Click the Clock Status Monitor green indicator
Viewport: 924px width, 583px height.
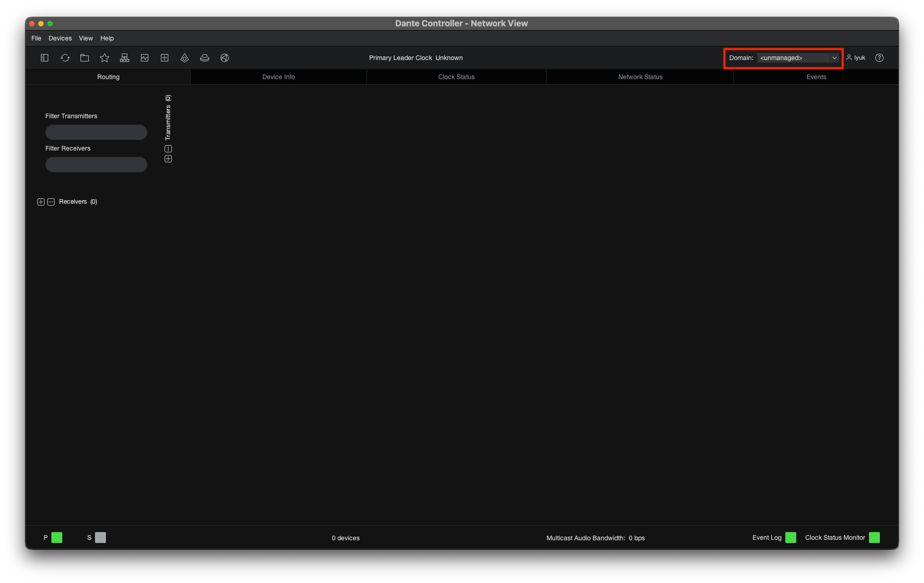pyautogui.click(x=874, y=538)
